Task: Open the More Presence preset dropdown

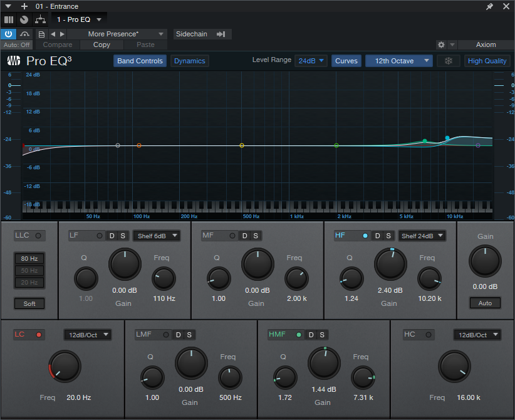Action: point(117,34)
